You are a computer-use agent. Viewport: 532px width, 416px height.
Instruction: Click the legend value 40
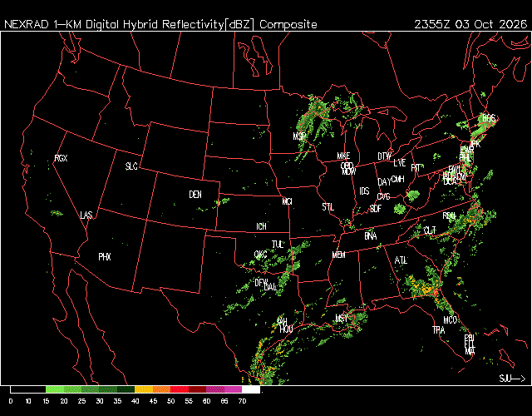135,401
